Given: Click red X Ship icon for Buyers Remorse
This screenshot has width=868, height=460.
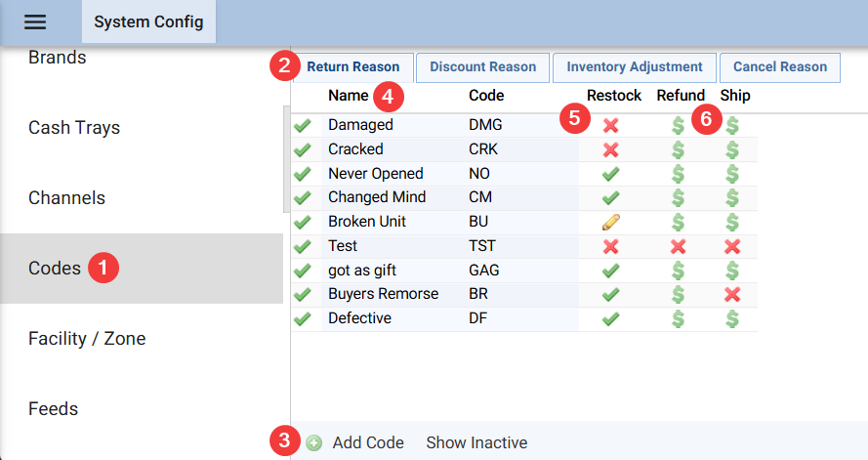Looking at the screenshot, I should click(732, 294).
